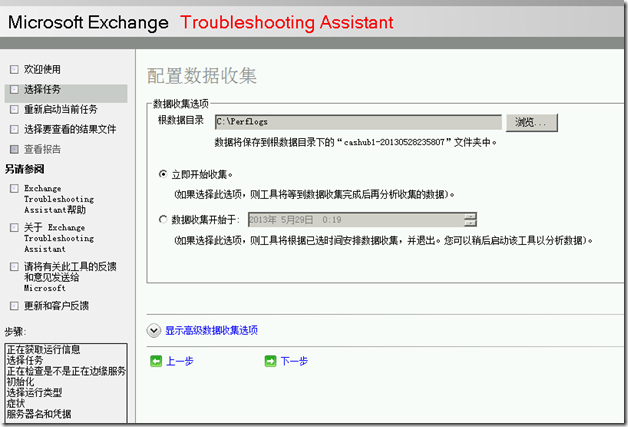
Task: Click the green left arrow icon for 上一步
Action: click(x=156, y=361)
